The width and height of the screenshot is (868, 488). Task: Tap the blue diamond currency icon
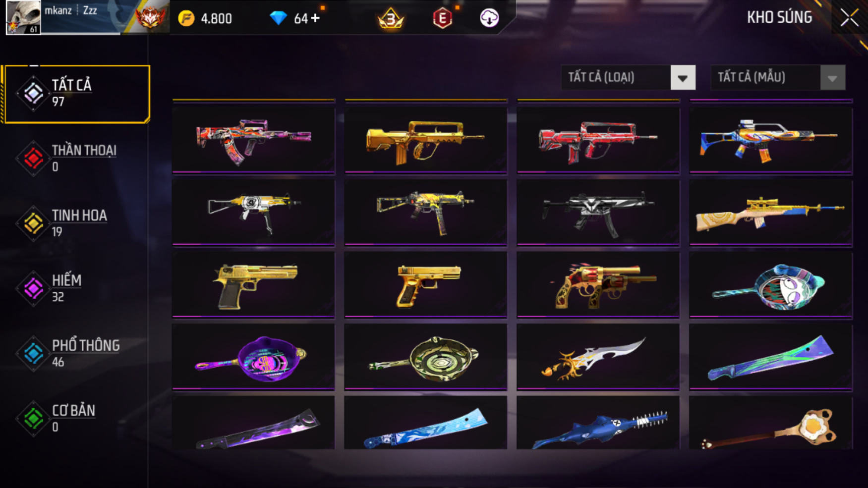tap(278, 18)
